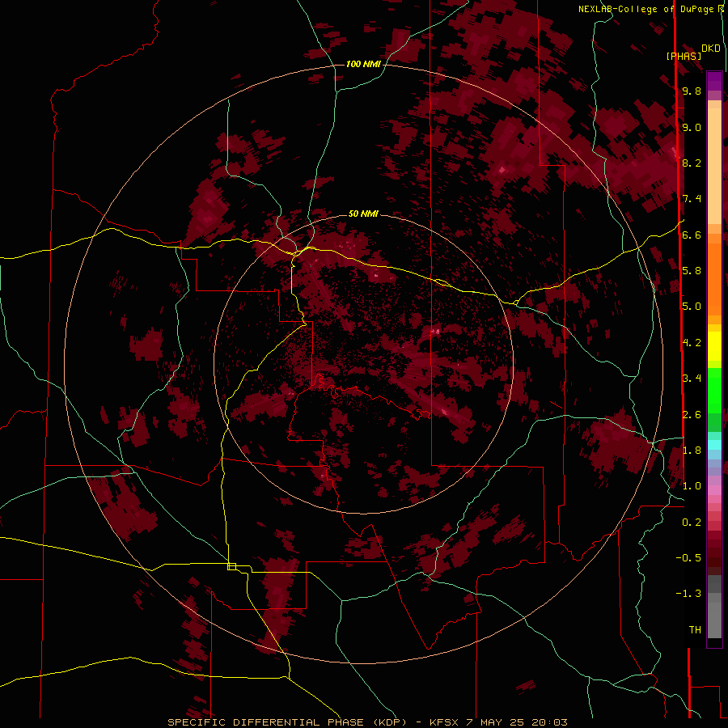Image resolution: width=728 pixels, height=728 pixels.
Task: Click the 9.8 scale value
Action: [x=692, y=91]
